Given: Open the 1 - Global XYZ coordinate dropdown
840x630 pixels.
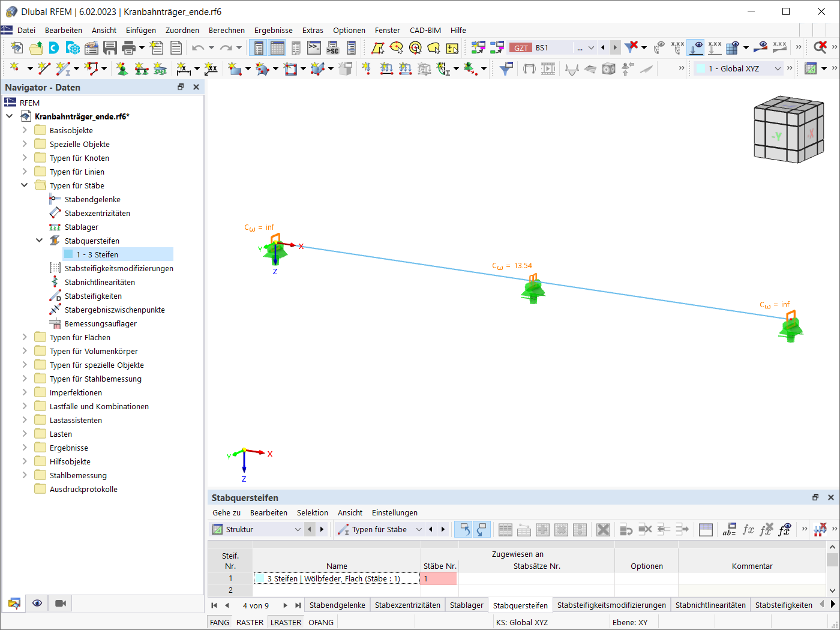Looking at the screenshot, I should [778, 69].
